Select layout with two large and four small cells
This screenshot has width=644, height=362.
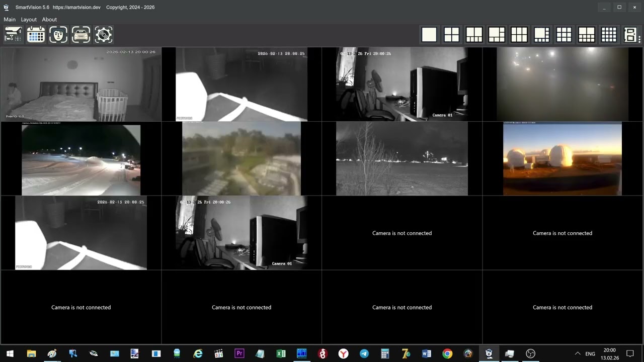[x=474, y=35]
